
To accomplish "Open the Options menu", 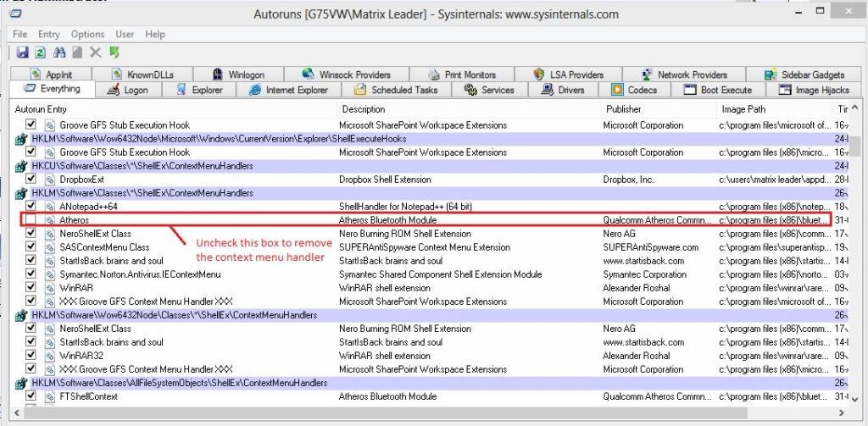I will tap(87, 34).
